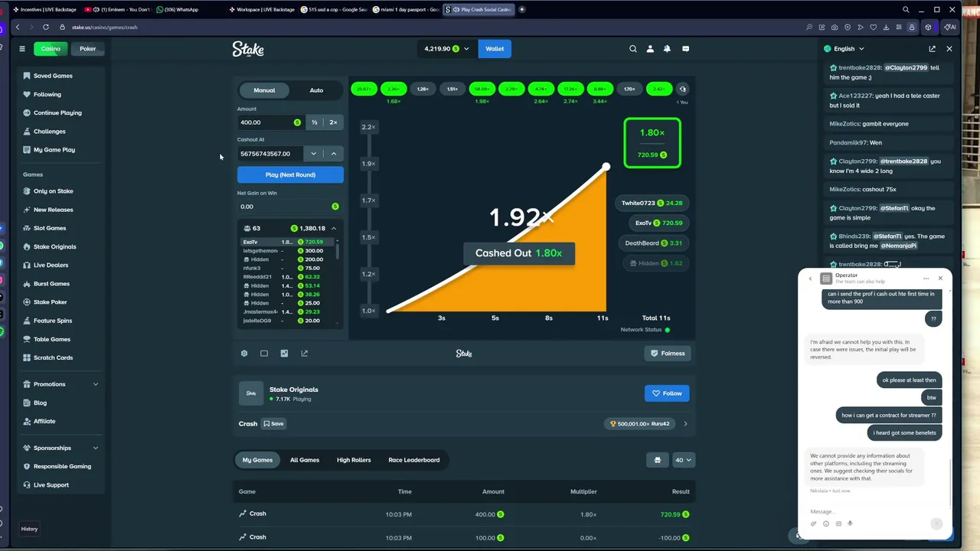Open the Fairness button
Viewport: 980px width, 551px height.
667,354
